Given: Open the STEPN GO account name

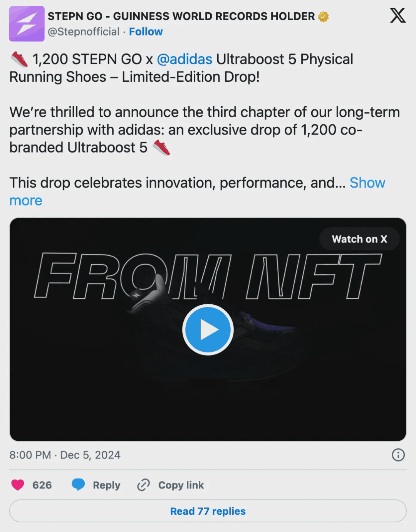Looking at the screenshot, I should pos(181,17).
